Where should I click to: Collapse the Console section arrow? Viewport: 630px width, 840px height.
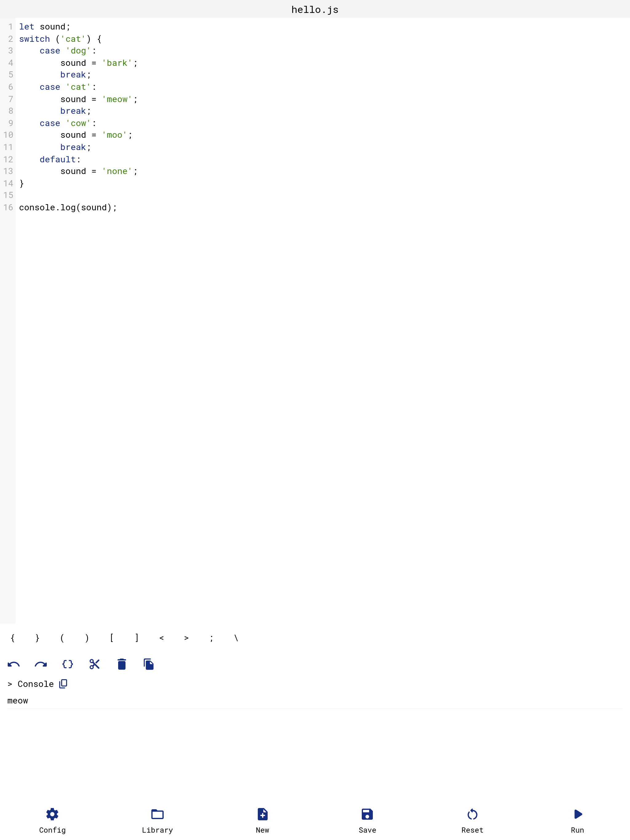pyautogui.click(x=10, y=684)
